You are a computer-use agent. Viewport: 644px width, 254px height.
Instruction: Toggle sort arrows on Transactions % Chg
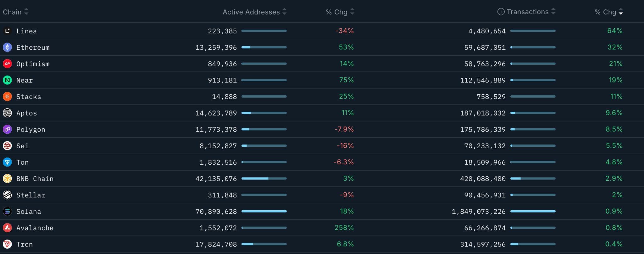coord(620,12)
